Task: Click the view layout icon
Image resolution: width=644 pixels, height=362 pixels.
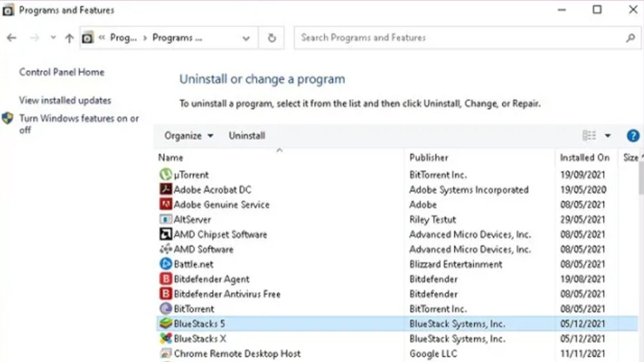Action: (x=589, y=135)
